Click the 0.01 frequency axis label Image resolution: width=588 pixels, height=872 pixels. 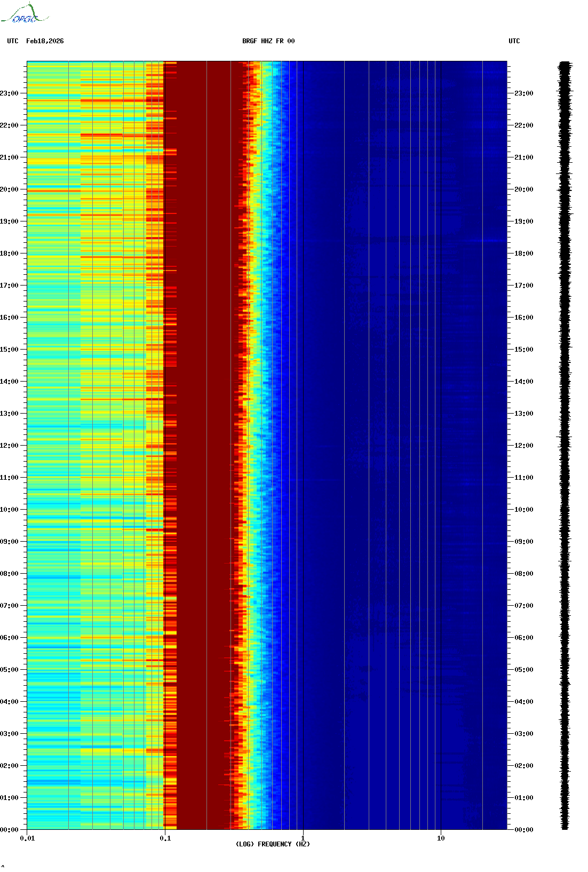27,838
